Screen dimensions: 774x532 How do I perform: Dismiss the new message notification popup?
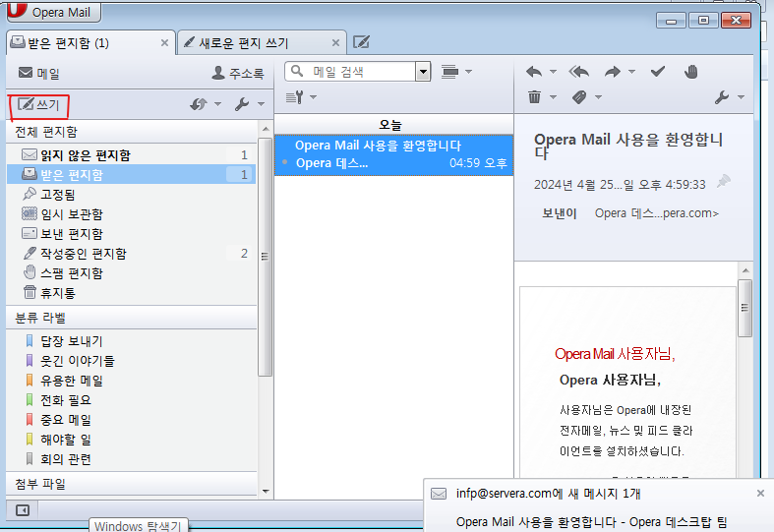760,493
